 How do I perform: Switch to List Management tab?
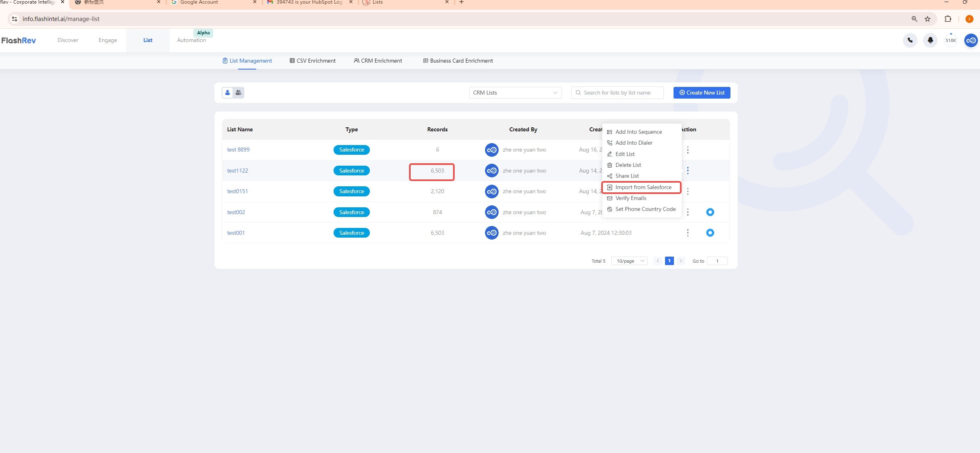click(x=247, y=61)
